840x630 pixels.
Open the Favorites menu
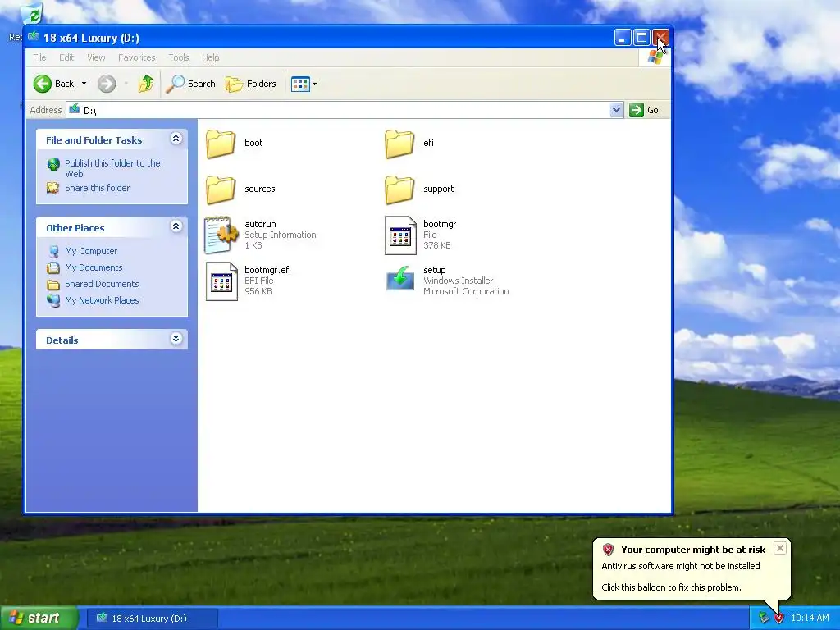[137, 57]
